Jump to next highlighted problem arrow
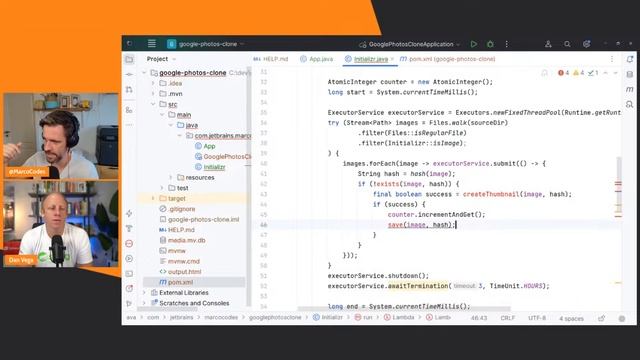The image size is (640, 360). (x=616, y=73)
